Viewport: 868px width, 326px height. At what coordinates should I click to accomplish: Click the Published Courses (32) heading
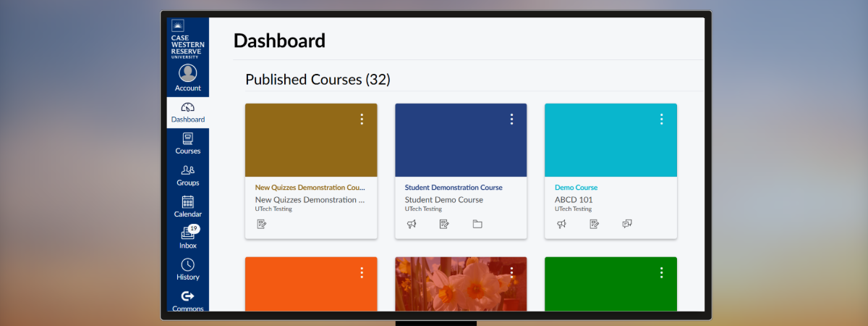318,80
